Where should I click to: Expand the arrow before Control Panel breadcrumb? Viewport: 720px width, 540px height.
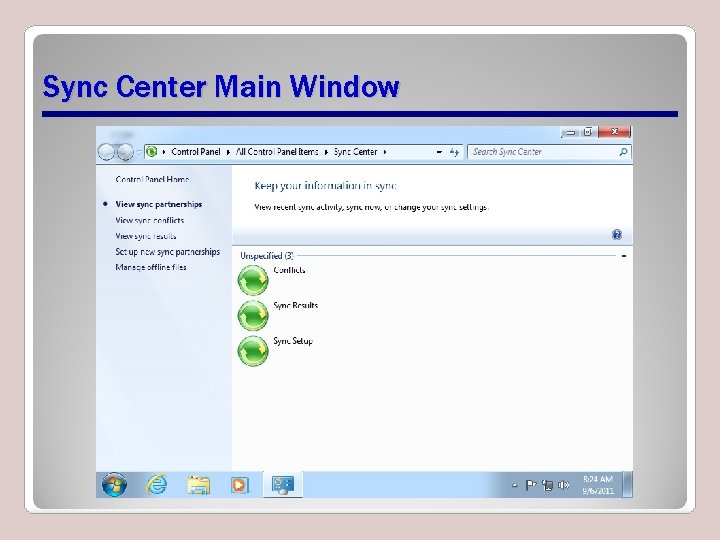[x=164, y=152]
